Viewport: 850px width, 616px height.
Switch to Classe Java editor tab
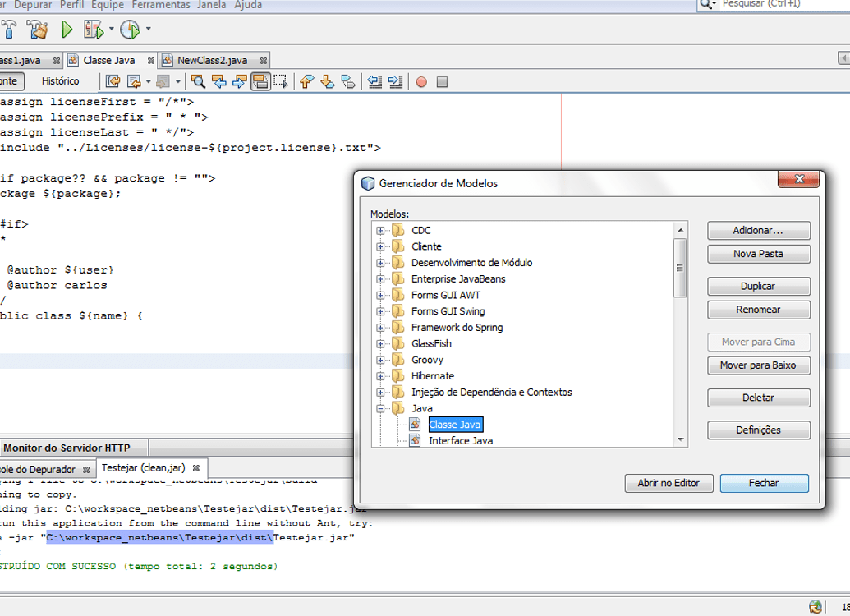(x=109, y=61)
